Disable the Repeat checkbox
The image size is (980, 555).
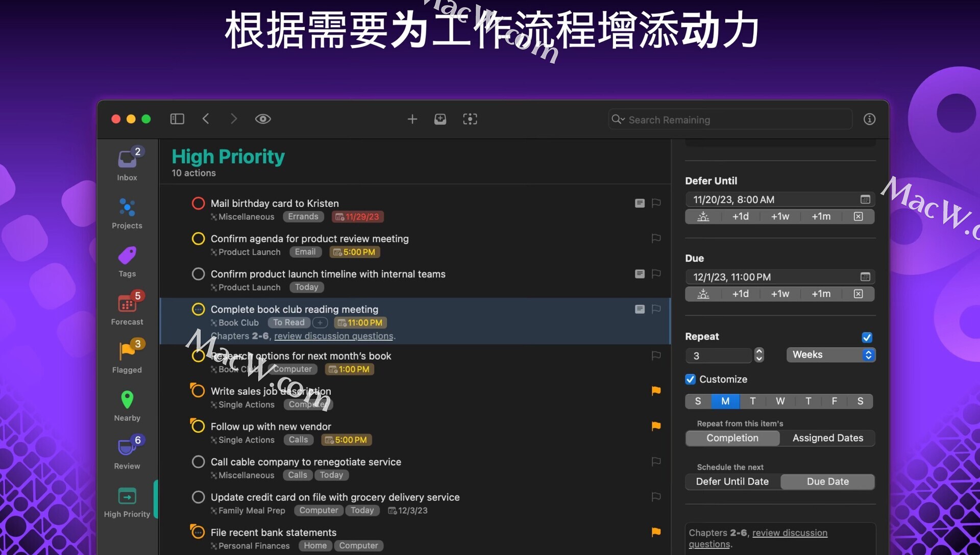pyautogui.click(x=867, y=337)
